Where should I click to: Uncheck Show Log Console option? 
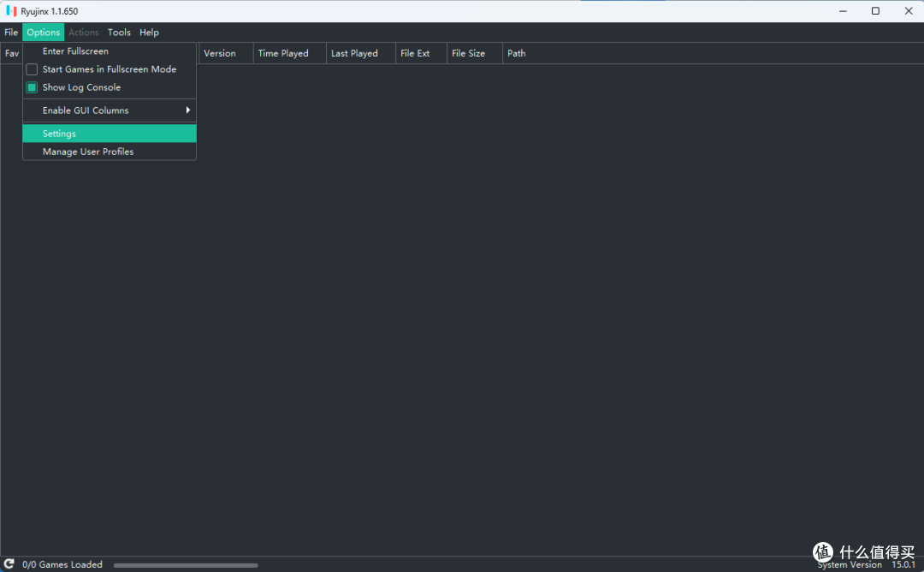tap(32, 87)
